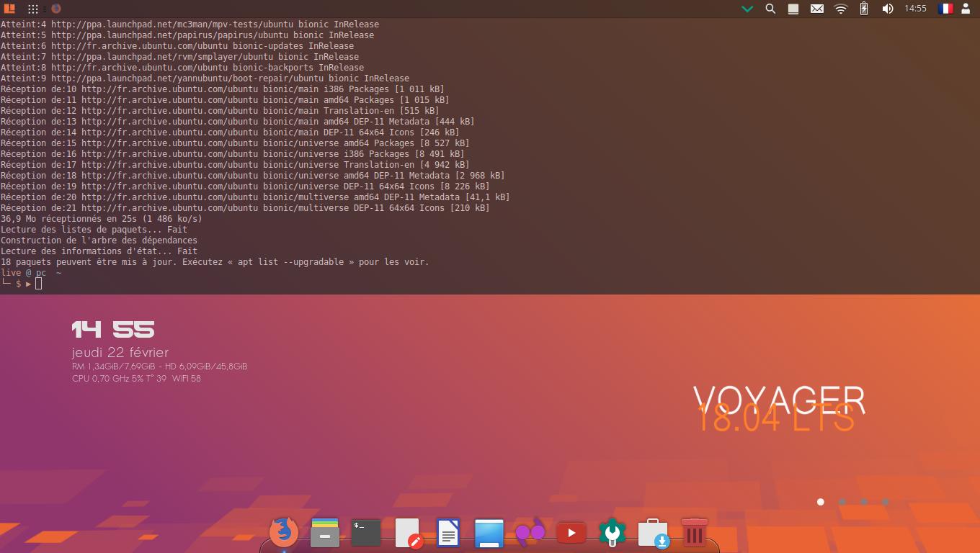This screenshot has width=980, height=553.
Task: Launch Firefox from the small top panel launcher
Action: click(x=56, y=9)
